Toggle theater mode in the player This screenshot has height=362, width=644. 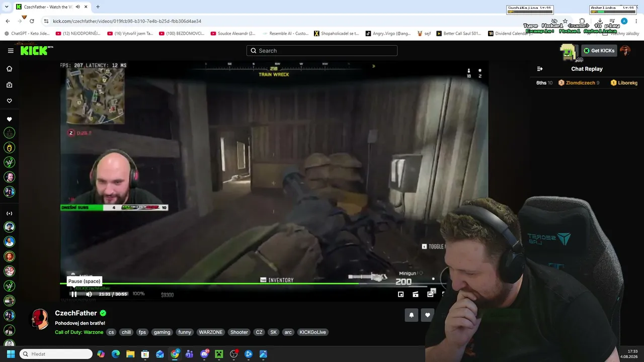430,294
